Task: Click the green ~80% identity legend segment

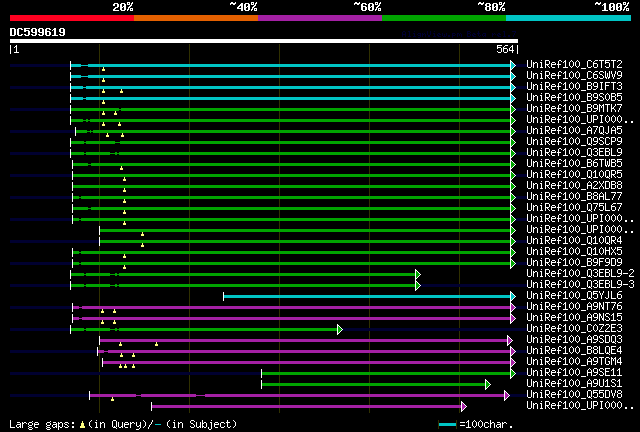Action: point(444,18)
